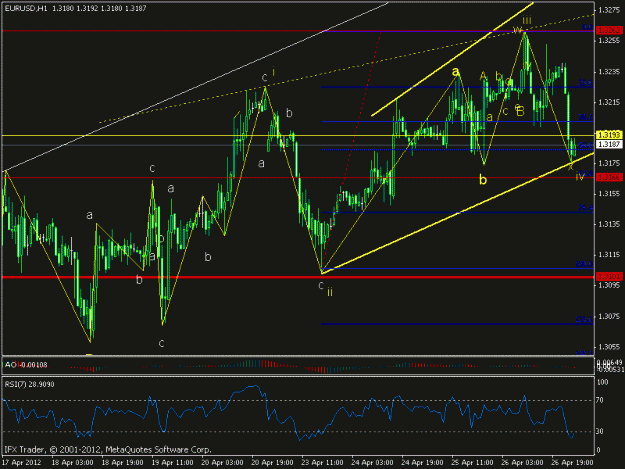This screenshot has width=625, height=469.
Task: Click the AO indicator value label
Action: coord(26,365)
